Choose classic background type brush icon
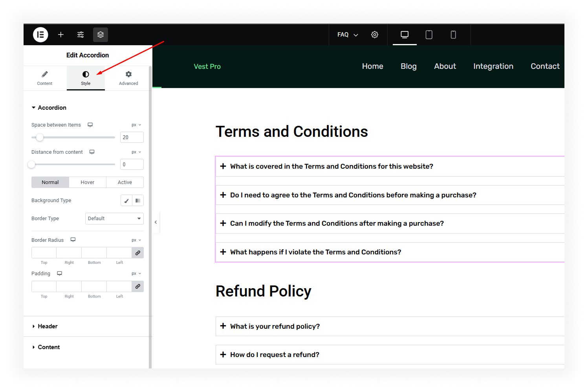588x392 pixels. tap(126, 201)
